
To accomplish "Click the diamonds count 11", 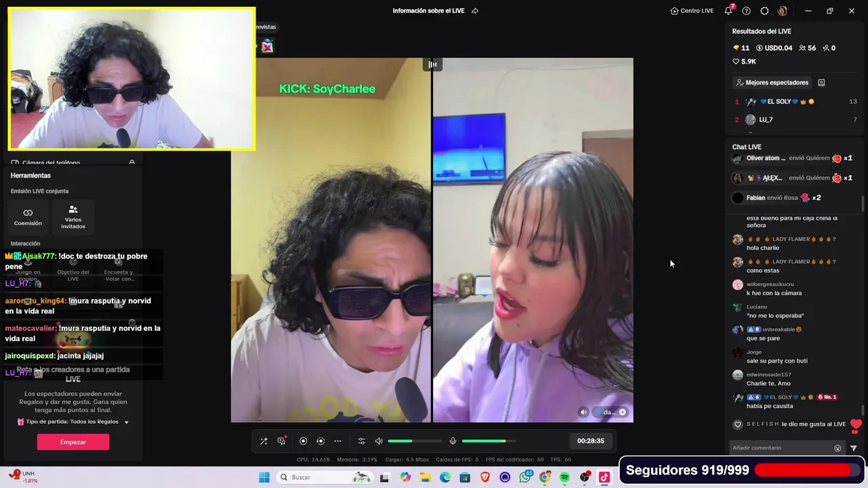I will pos(741,48).
